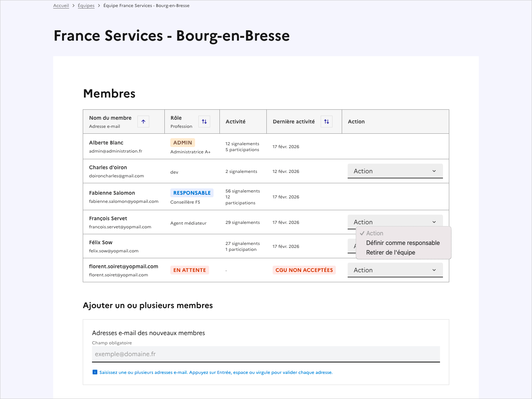
Task: Open the Équipes breadcrumb link
Action: pos(86,5)
